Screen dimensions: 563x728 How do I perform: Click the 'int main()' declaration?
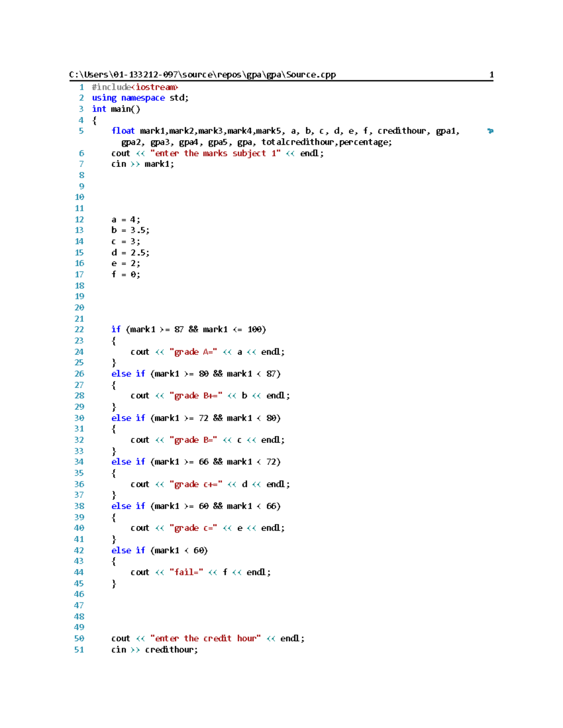pyautogui.click(x=116, y=109)
